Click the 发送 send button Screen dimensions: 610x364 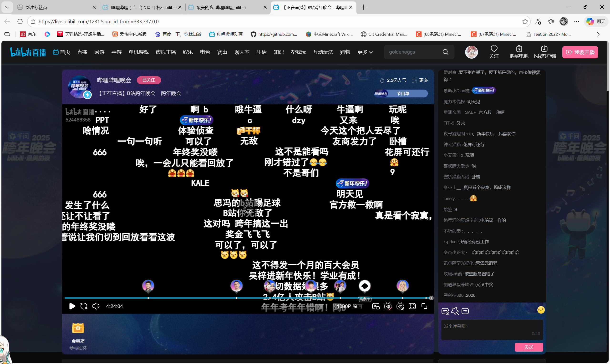click(529, 347)
